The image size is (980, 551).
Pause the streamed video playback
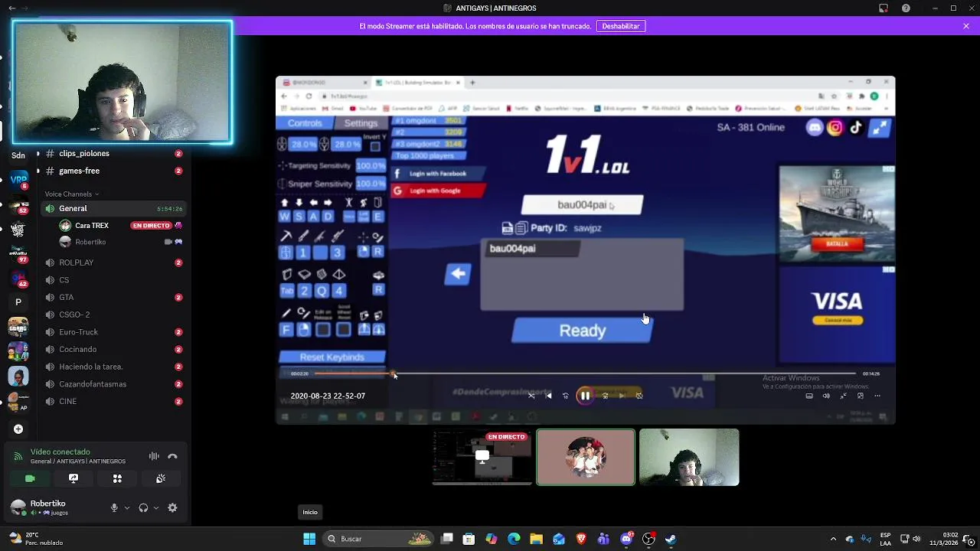(x=585, y=396)
